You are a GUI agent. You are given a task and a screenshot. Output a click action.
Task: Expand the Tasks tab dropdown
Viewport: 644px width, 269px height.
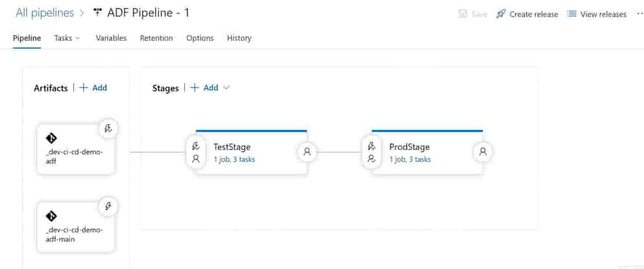pos(78,38)
